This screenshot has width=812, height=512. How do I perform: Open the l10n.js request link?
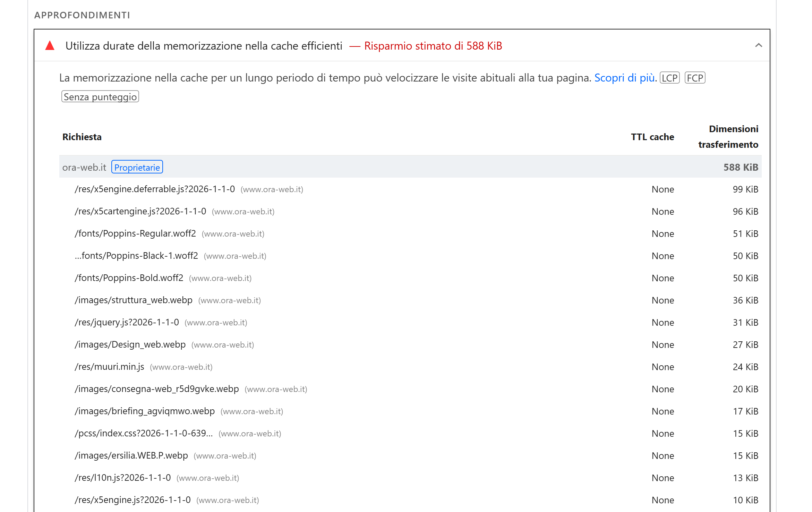pos(123,478)
